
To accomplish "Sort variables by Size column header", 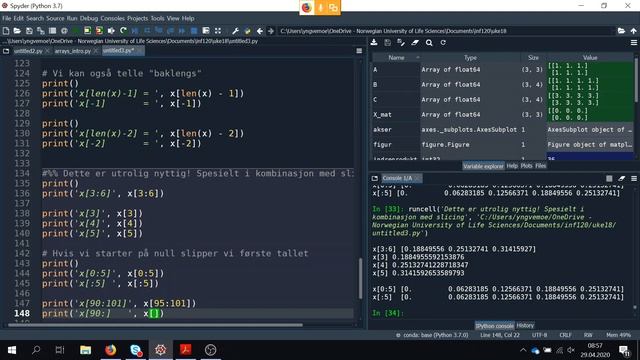I will 533,58.
